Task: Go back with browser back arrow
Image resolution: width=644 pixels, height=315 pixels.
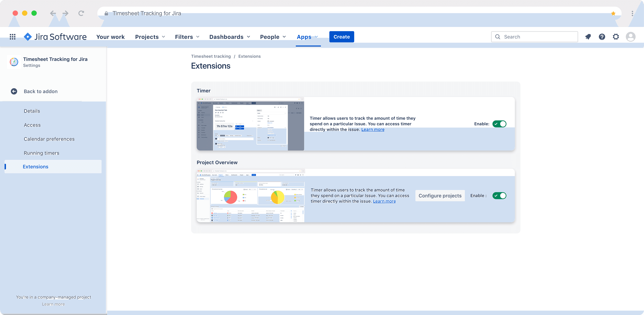Action: point(53,13)
